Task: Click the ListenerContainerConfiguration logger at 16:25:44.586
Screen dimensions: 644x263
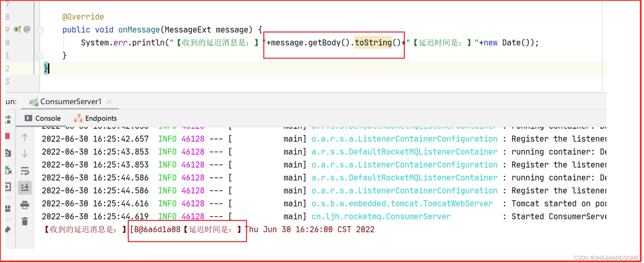Action: pos(404,191)
